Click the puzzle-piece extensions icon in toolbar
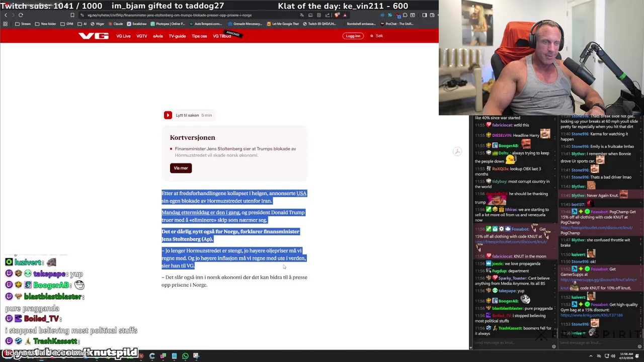The width and height of the screenshot is (644, 362). (406, 15)
